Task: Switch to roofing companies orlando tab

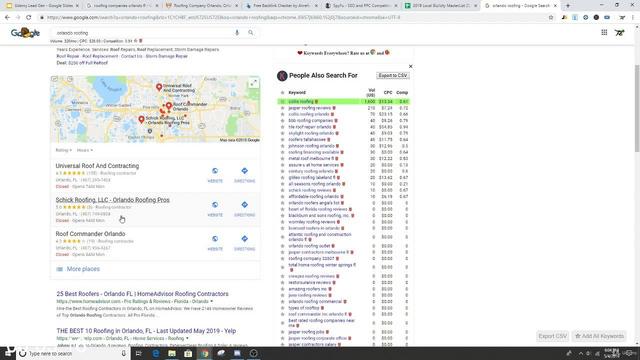Action: pos(121,6)
